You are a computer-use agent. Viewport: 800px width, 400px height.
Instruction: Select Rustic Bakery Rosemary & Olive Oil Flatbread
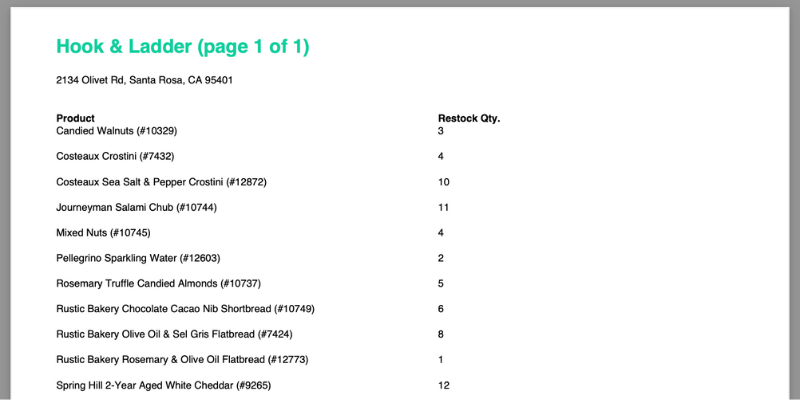pos(182,360)
